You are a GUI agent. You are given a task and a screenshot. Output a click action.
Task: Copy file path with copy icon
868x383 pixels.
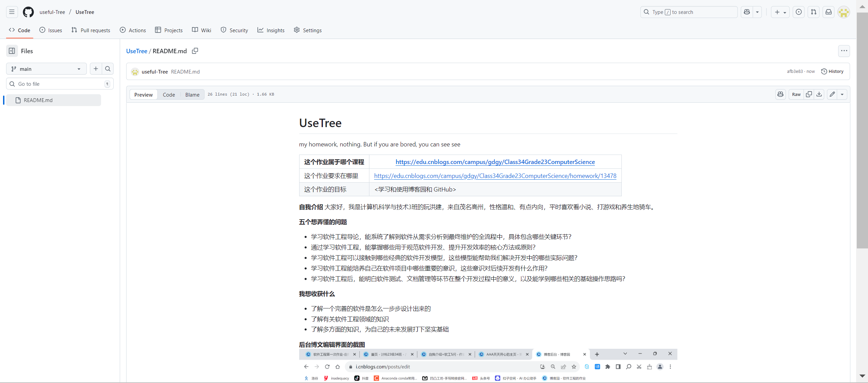(195, 51)
